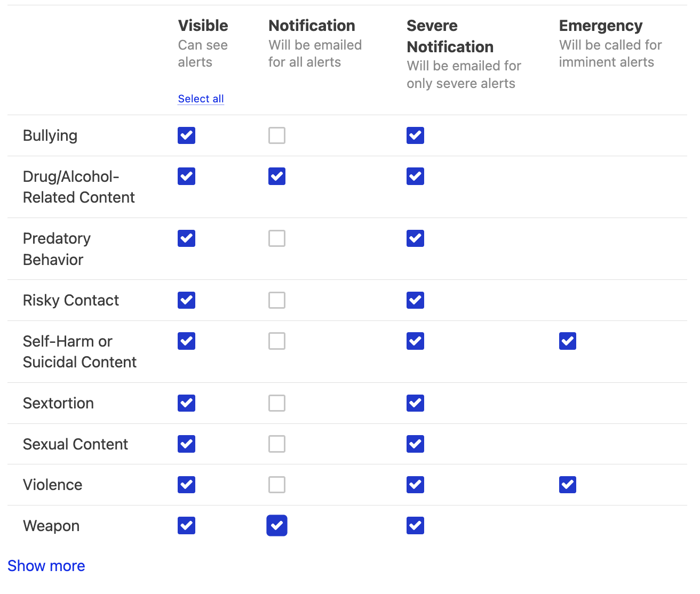The width and height of the screenshot is (700, 594).
Task: Uncheck Severe Notification for Sextortion
Action: point(415,403)
